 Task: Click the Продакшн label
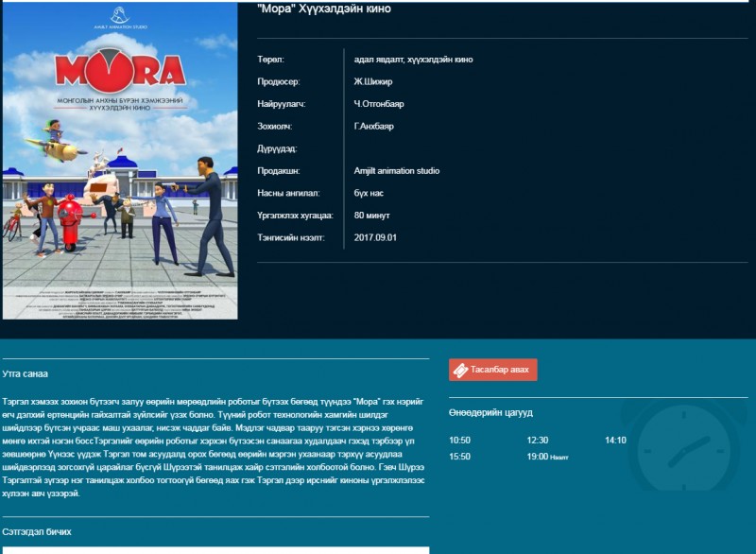(278, 171)
